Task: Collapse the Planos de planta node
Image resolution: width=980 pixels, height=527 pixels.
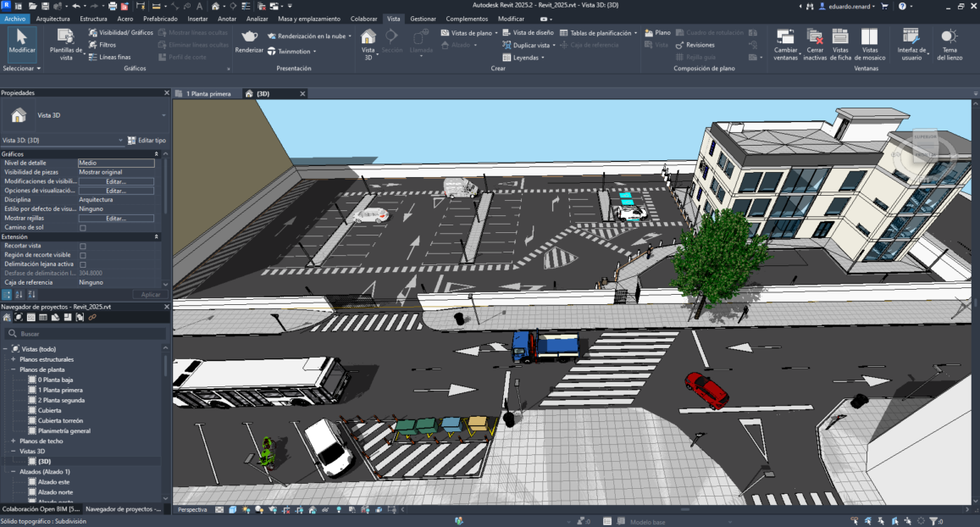Action: (14, 369)
